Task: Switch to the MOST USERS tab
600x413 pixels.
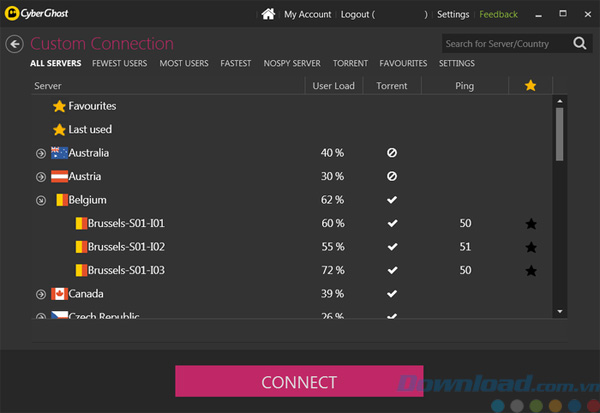Action: tap(184, 63)
